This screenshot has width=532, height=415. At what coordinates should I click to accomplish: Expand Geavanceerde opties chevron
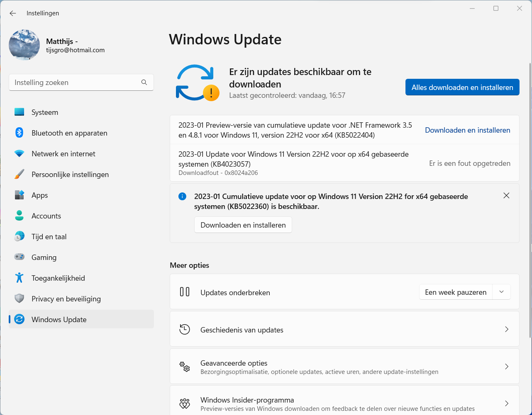coord(506,366)
